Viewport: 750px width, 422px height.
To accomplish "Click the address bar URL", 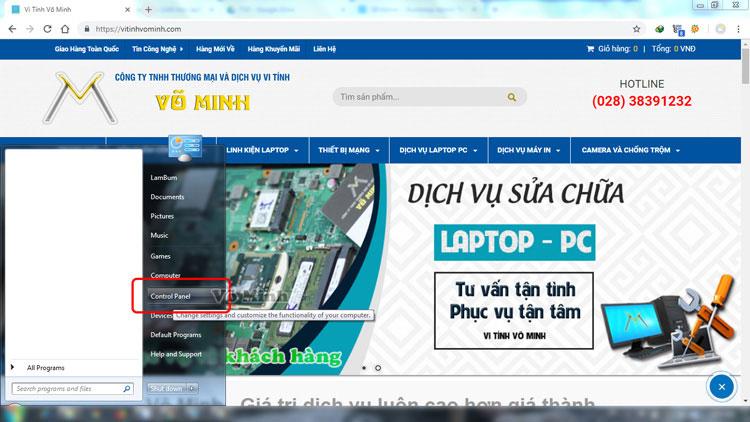I will 138,29.
